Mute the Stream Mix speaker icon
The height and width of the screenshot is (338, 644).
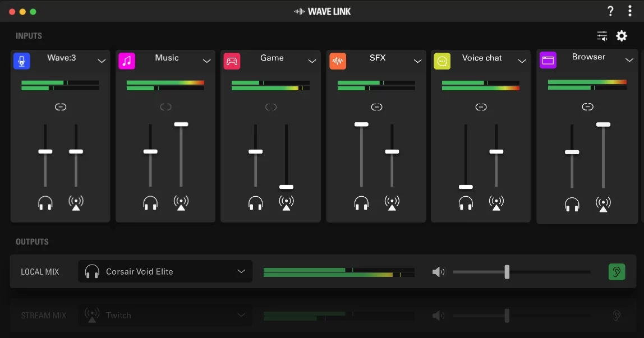coord(438,316)
